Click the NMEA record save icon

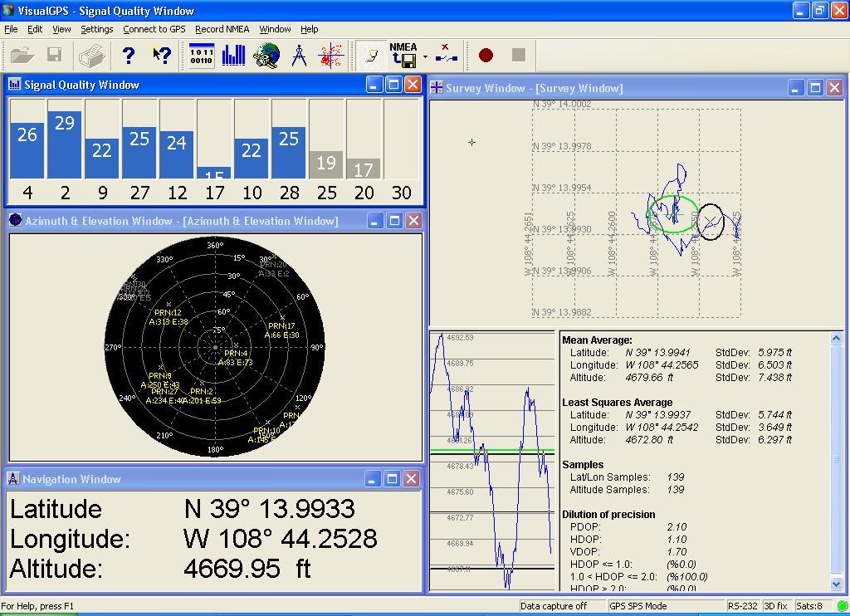(404, 56)
